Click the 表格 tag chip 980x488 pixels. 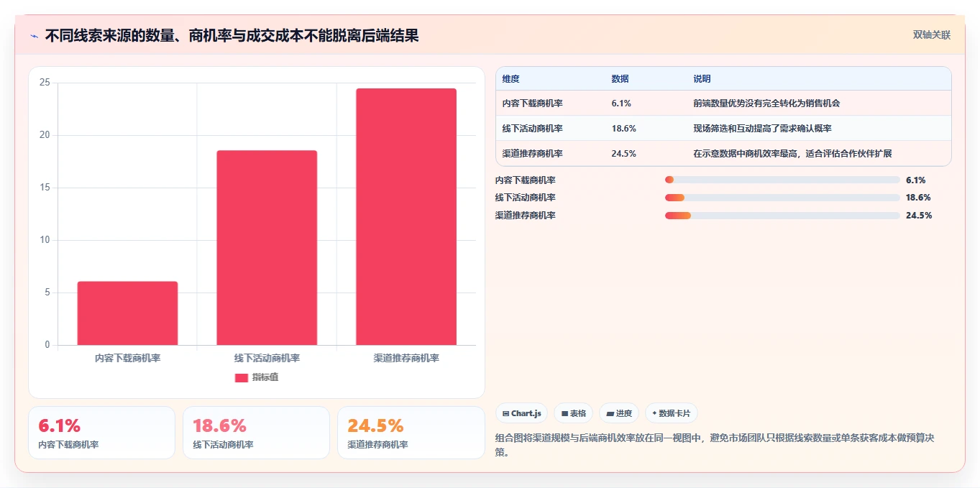pyautogui.click(x=573, y=413)
